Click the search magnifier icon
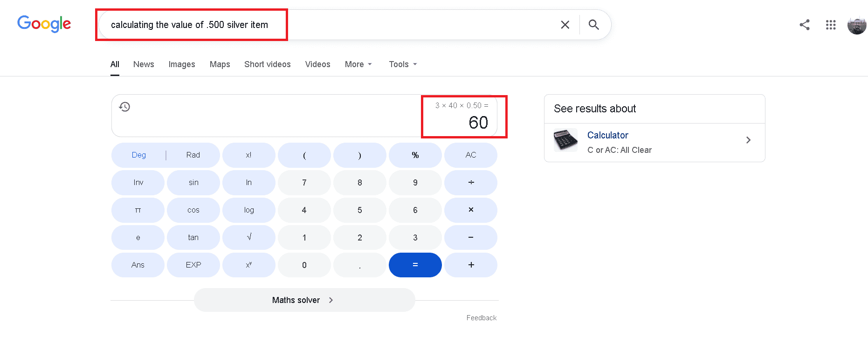The width and height of the screenshot is (868, 344). [x=594, y=24]
